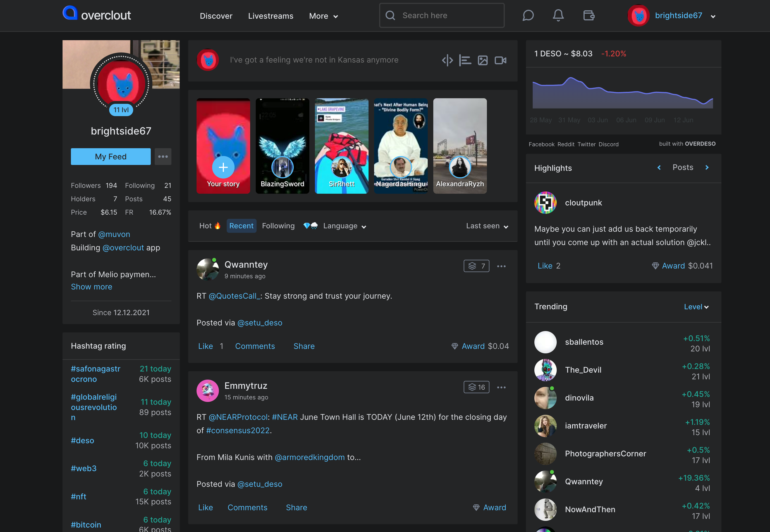
Task: Click The_Devil avatar in Trending
Action: click(x=545, y=370)
